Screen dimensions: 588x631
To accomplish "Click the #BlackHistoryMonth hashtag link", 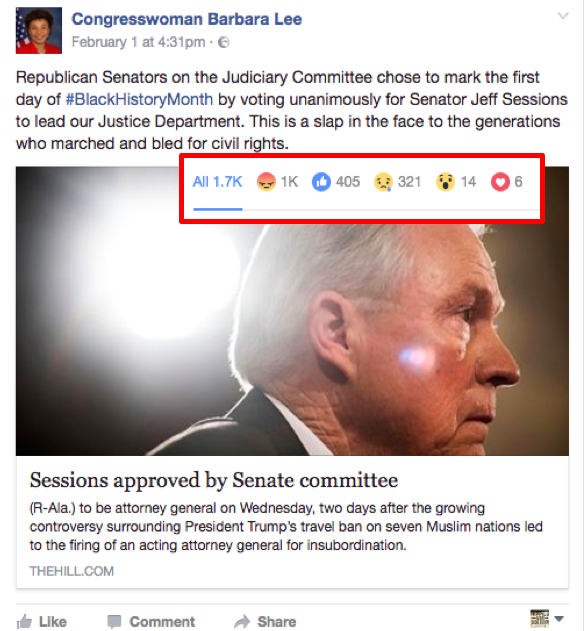I will point(139,99).
